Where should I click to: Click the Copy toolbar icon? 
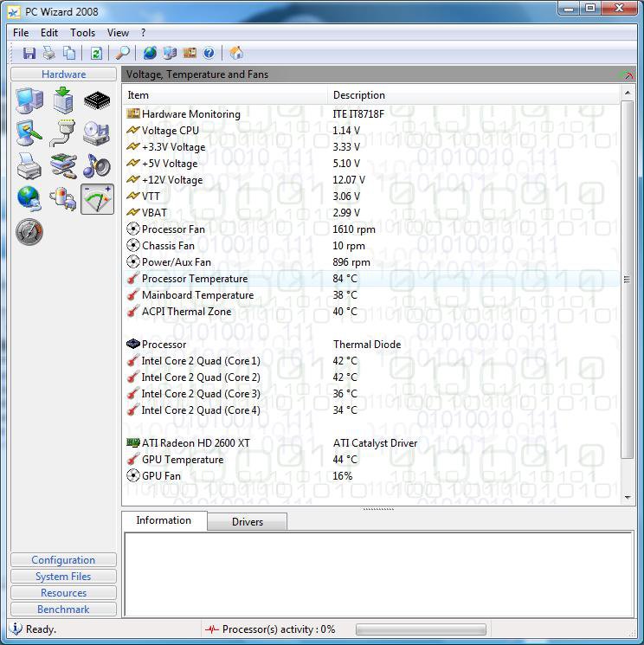pos(69,53)
